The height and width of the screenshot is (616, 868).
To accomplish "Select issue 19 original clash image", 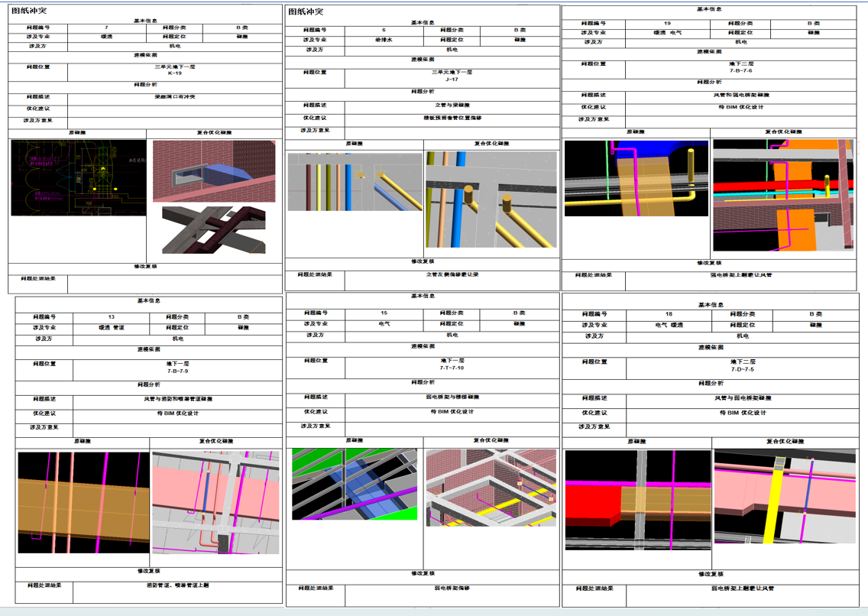I will 635,177.
